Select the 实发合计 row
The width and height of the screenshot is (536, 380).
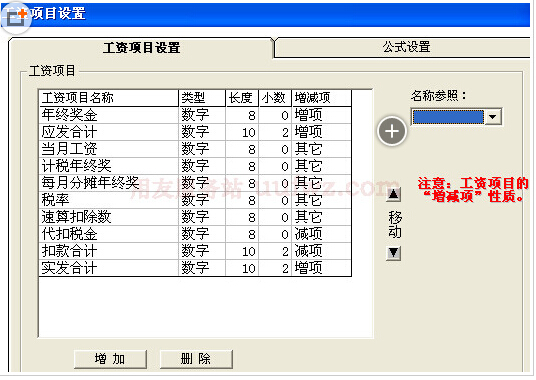tap(195, 268)
